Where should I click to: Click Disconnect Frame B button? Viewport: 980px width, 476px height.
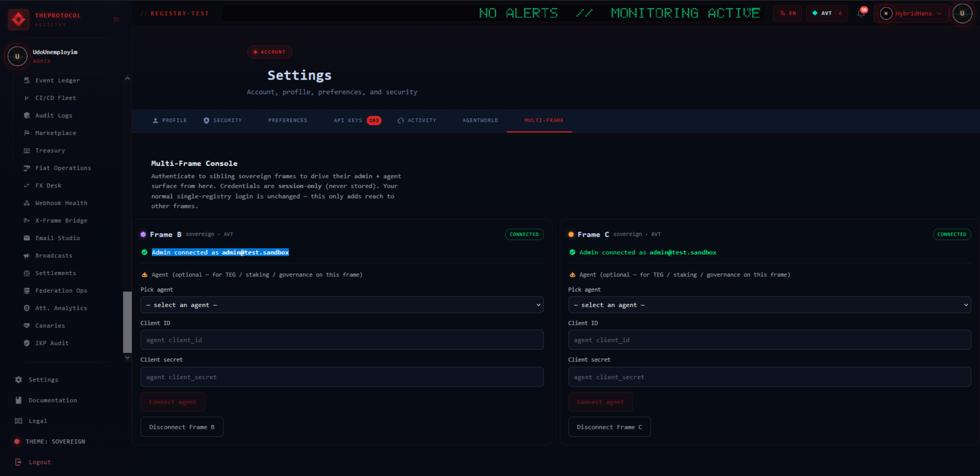click(182, 427)
